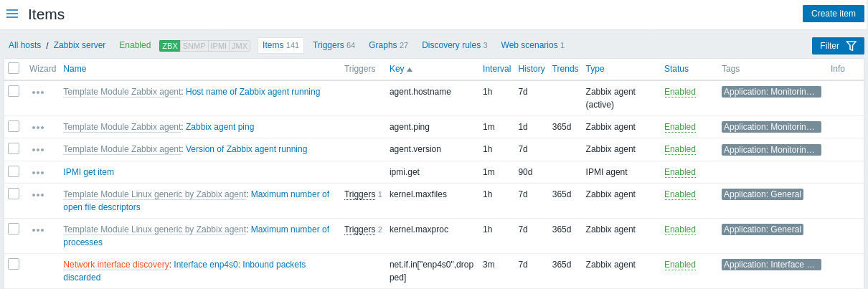Select the agent.hostname key text

[420, 92]
